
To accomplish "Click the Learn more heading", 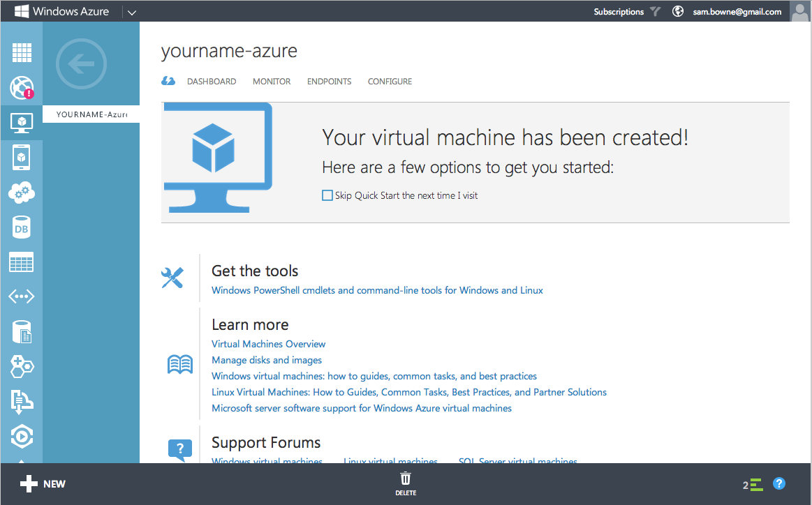I will pyautogui.click(x=250, y=325).
